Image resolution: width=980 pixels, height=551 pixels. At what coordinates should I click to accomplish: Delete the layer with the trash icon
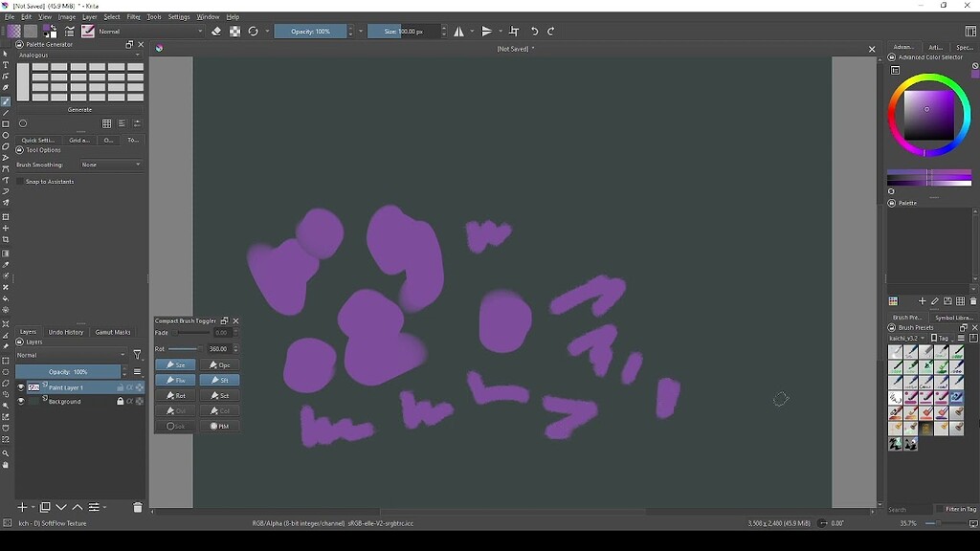(x=138, y=508)
